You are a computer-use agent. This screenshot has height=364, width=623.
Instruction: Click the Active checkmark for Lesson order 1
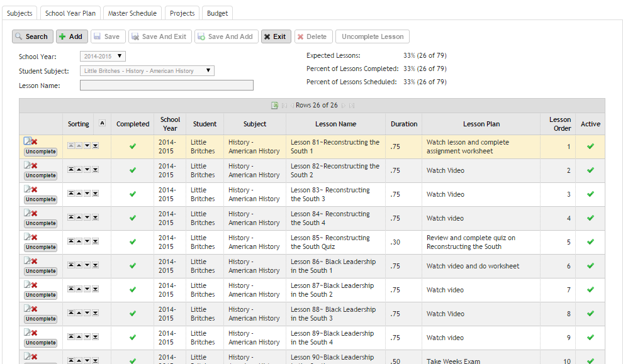[x=590, y=146]
